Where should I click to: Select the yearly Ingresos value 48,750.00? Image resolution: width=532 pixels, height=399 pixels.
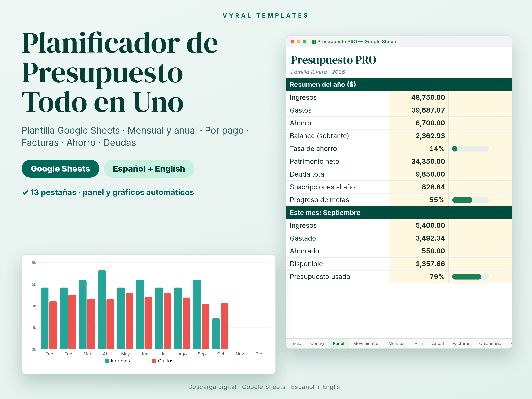(428, 97)
